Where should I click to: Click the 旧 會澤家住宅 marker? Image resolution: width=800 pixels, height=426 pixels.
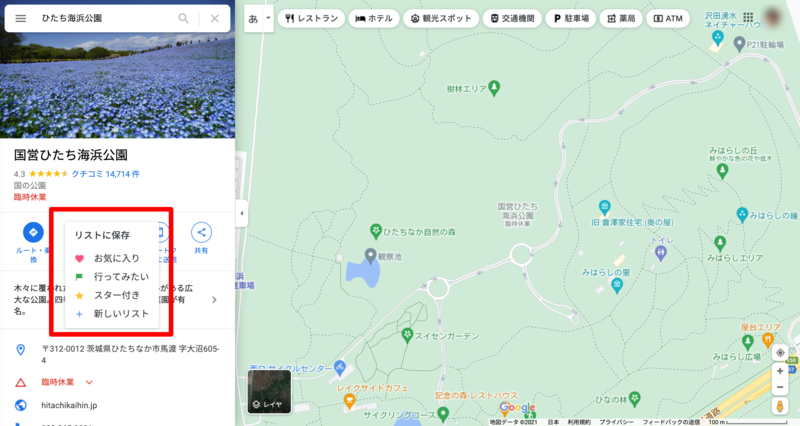(605, 208)
